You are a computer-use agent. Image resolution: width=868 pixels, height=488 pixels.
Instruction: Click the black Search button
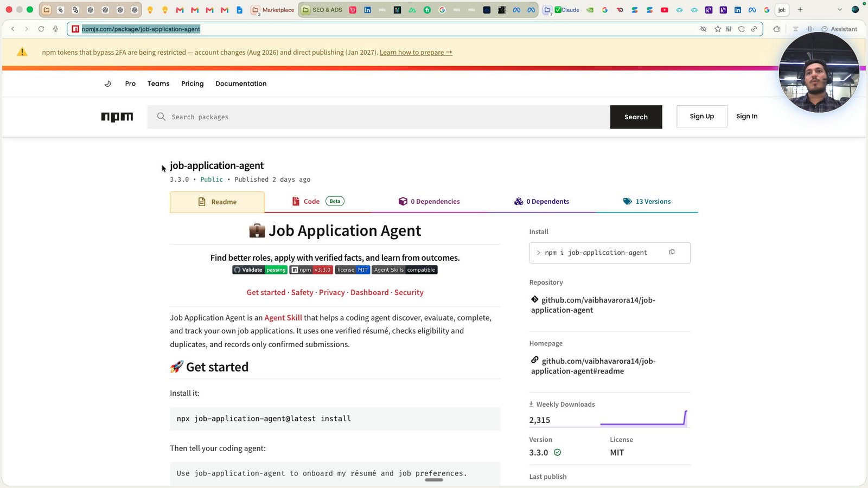(636, 117)
